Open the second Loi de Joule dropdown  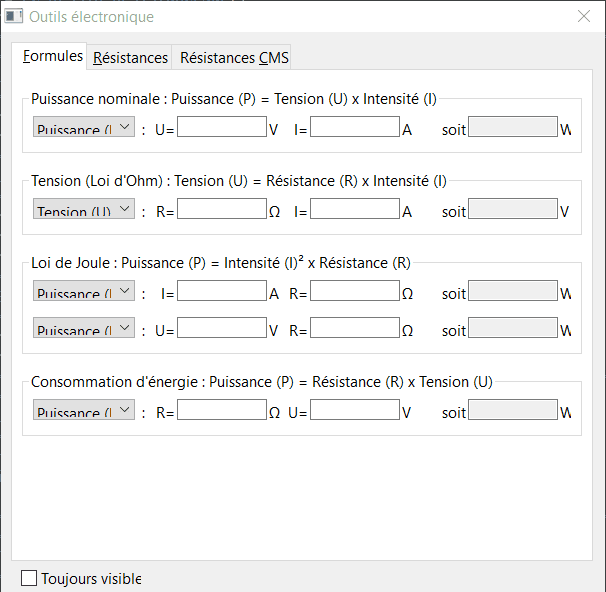tap(84, 329)
